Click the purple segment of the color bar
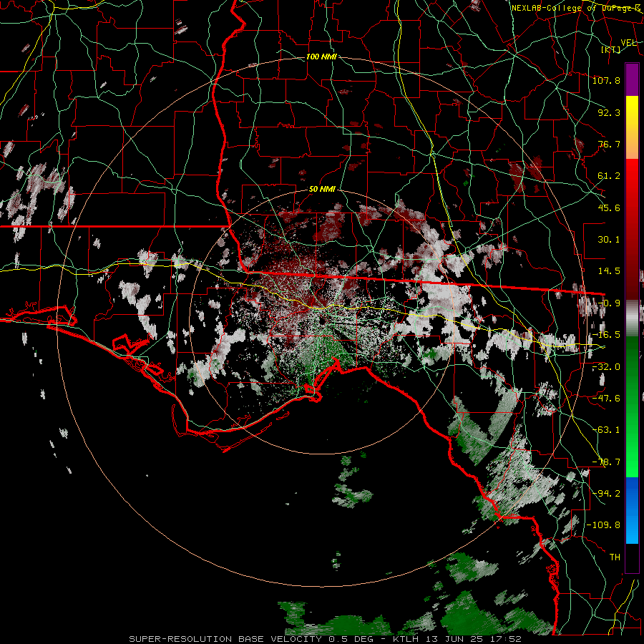The image size is (644, 644). tap(632, 79)
